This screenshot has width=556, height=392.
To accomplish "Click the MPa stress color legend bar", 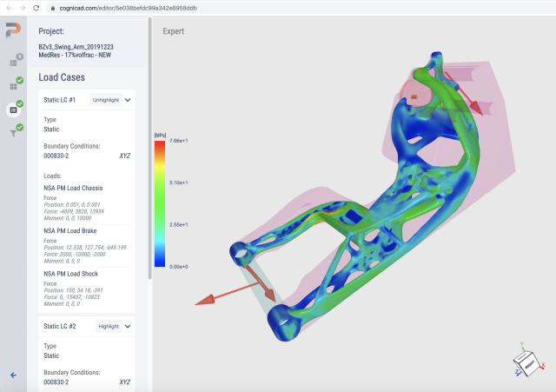I will tap(159, 203).
